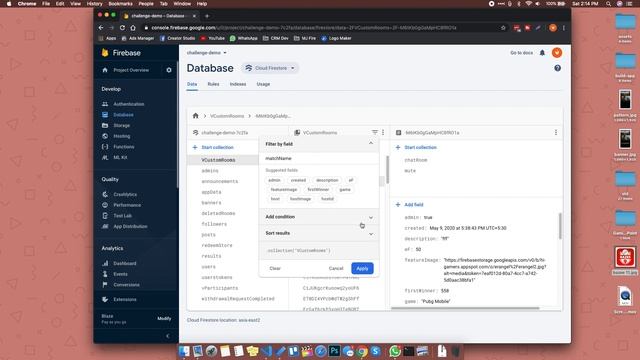Viewport: 640px width, 360px height.
Task: Collapse the Firebase sidebar with arrow
Action: [168, 336]
